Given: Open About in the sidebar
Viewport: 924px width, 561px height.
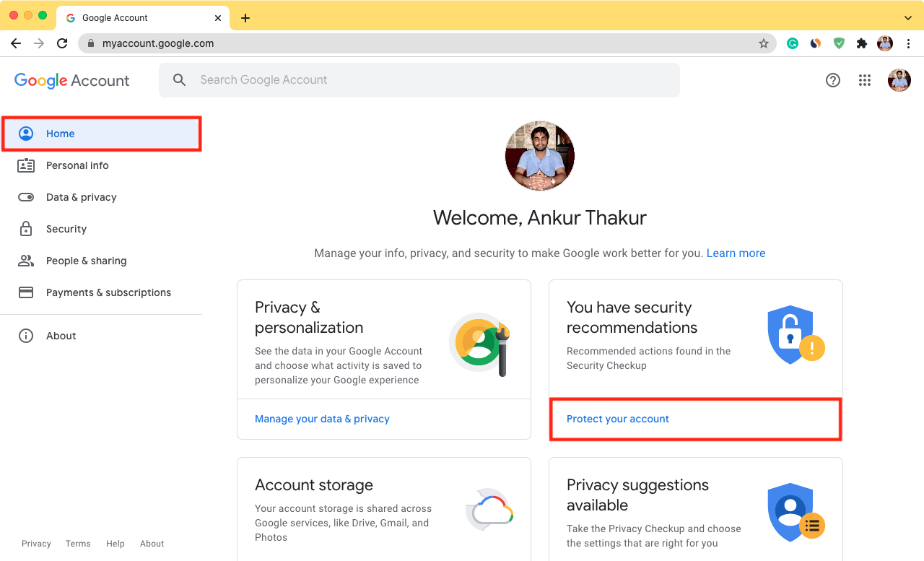Looking at the screenshot, I should pyautogui.click(x=101, y=336).
